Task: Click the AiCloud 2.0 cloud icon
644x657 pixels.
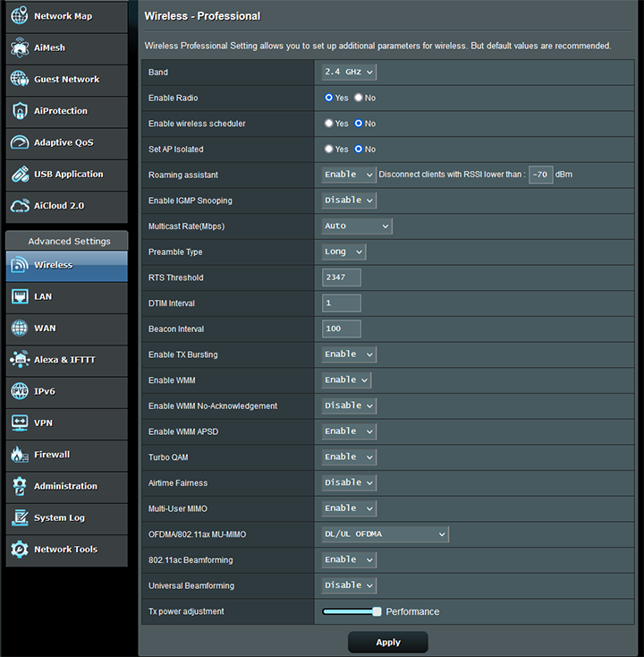Action: coord(20,206)
